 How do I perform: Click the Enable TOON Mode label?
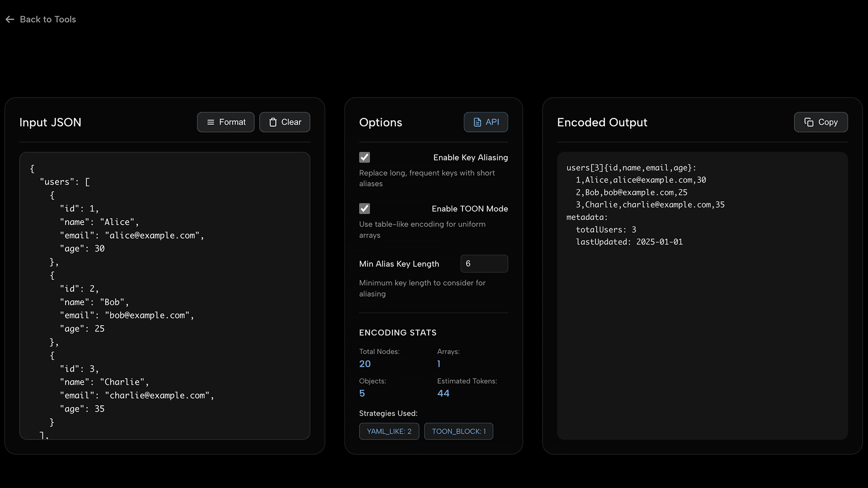click(x=469, y=209)
